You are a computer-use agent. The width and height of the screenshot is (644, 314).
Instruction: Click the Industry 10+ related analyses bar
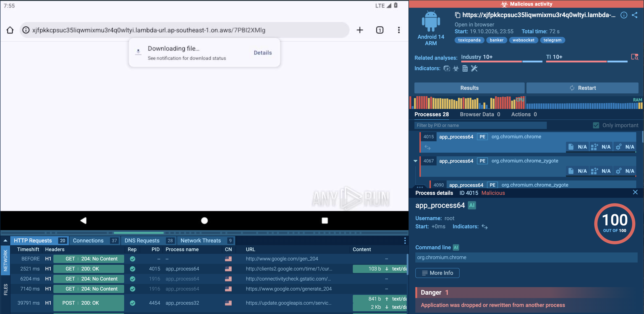tap(502, 58)
